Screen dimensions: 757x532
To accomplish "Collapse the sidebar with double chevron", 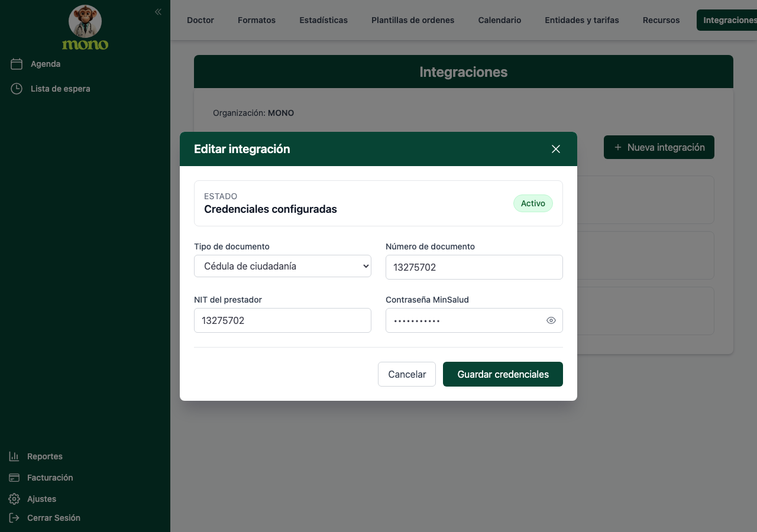I will point(158,12).
